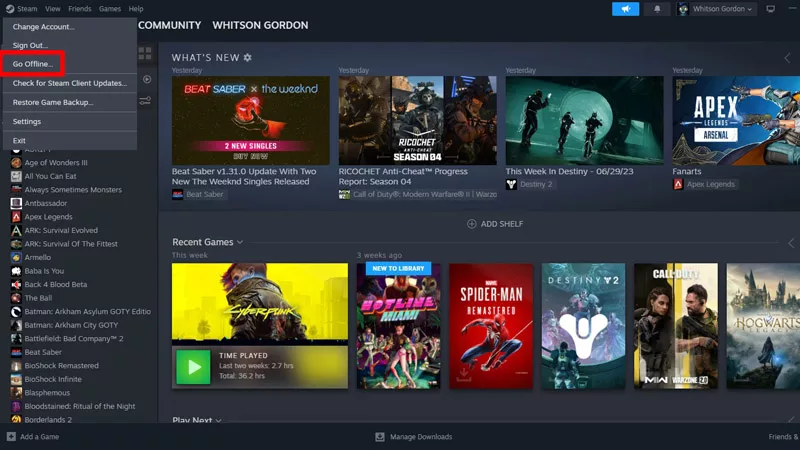Select ARK: Survival Of The Fittest
This screenshot has height=450, width=800.
point(71,244)
